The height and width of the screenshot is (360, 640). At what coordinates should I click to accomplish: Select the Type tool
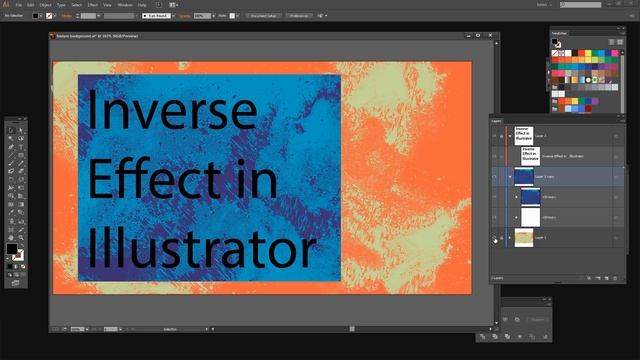[21, 147]
